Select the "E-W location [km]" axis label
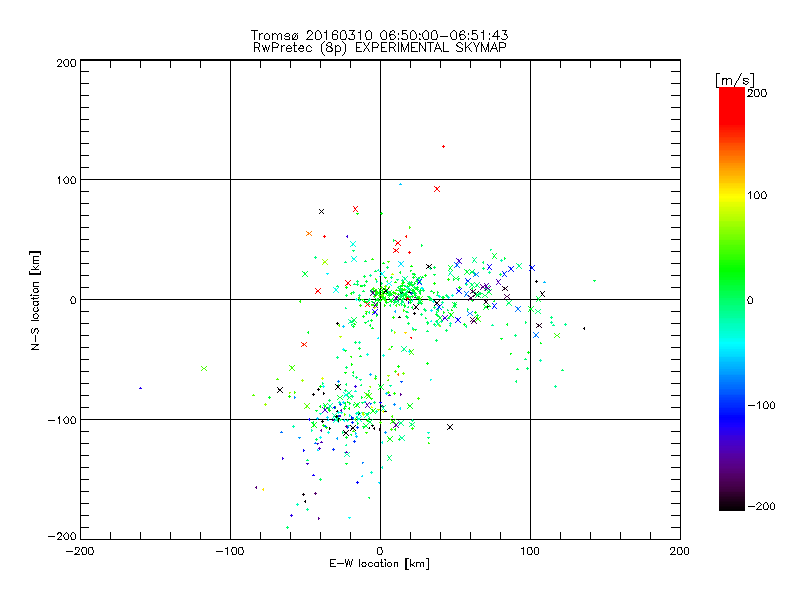Viewport: 800px width, 600px height. tap(379, 563)
